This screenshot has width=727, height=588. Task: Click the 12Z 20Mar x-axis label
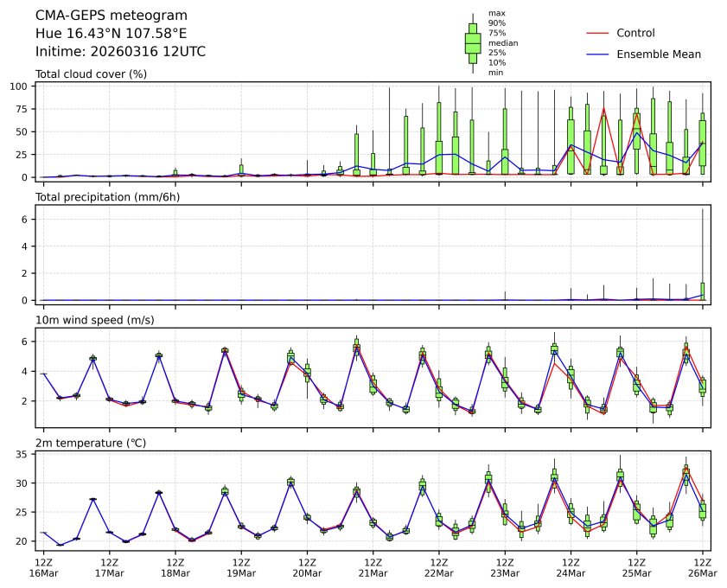307,566
